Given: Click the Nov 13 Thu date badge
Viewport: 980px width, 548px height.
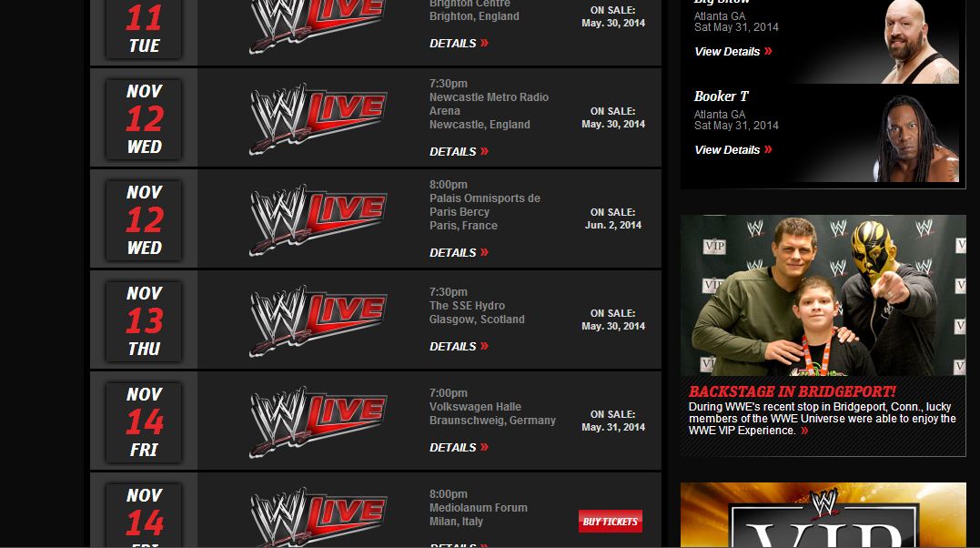Looking at the screenshot, I should tap(145, 321).
